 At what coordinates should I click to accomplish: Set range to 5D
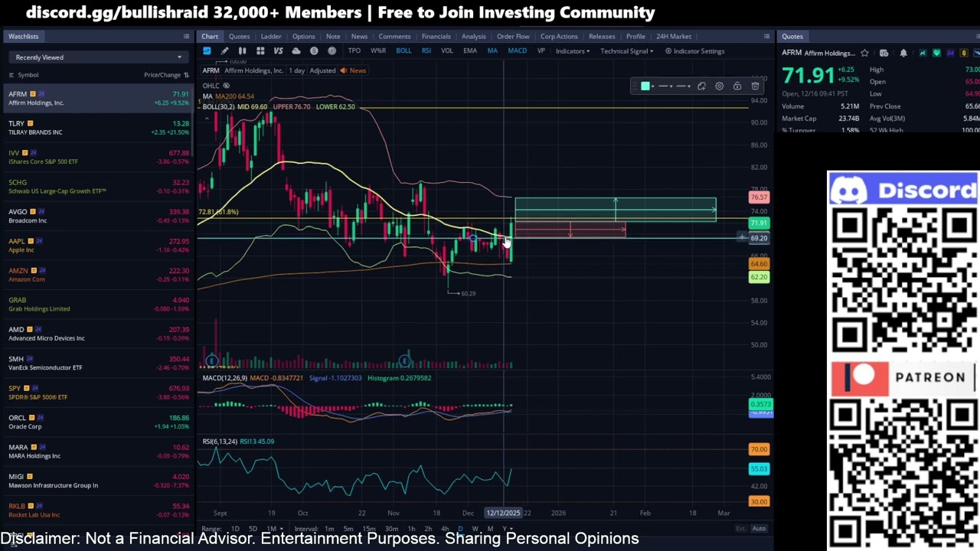click(253, 529)
